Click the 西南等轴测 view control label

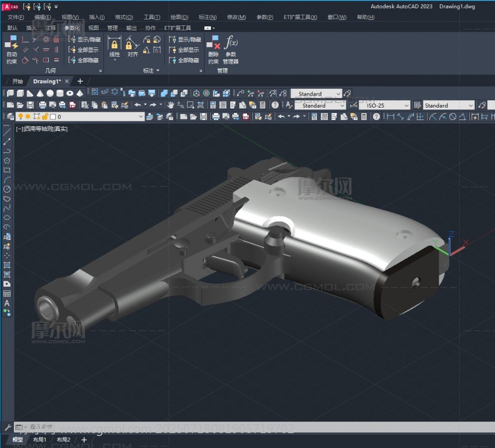coord(38,128)
